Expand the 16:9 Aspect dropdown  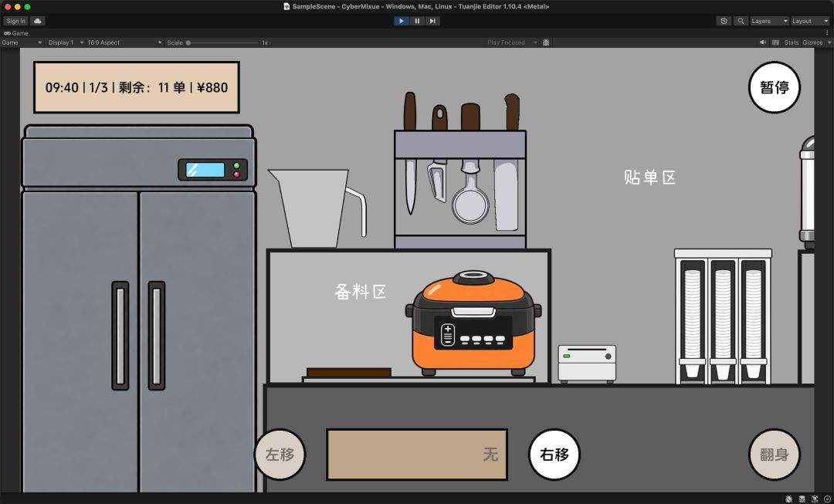tap(124, 42)
